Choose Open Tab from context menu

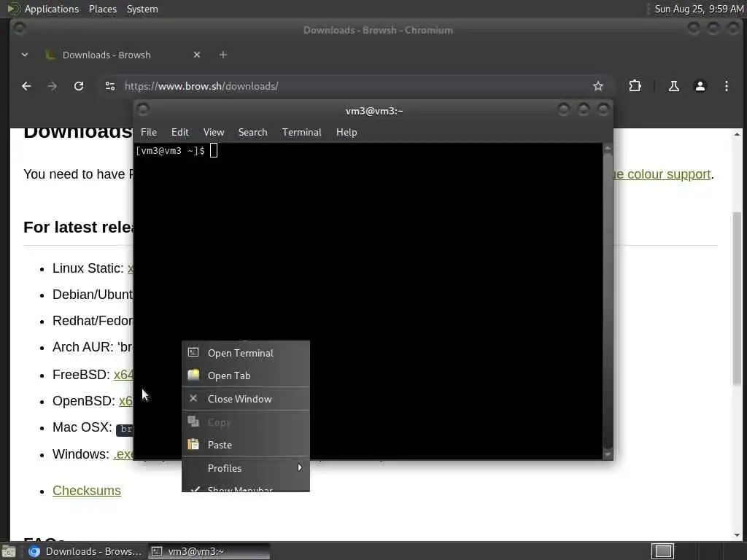246,376
